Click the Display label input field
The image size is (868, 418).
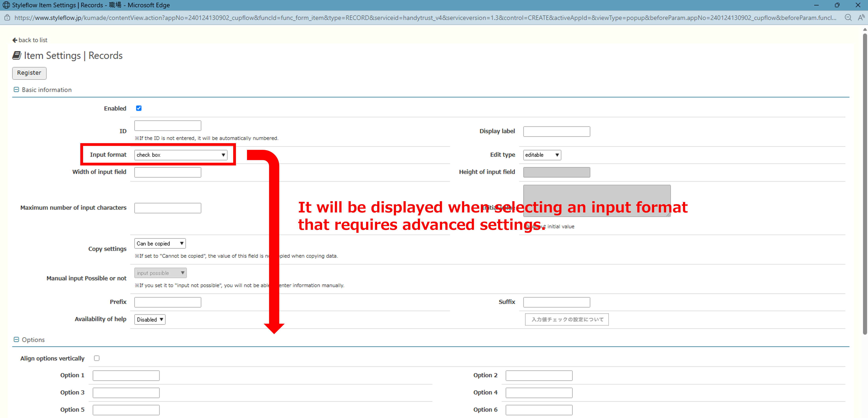pos(557,131)
